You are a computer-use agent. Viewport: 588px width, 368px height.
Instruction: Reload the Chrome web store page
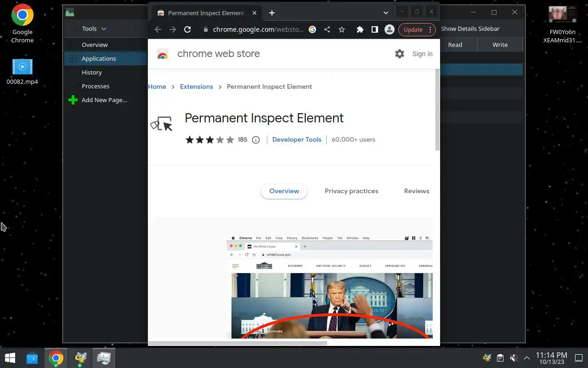click(187, 29)
